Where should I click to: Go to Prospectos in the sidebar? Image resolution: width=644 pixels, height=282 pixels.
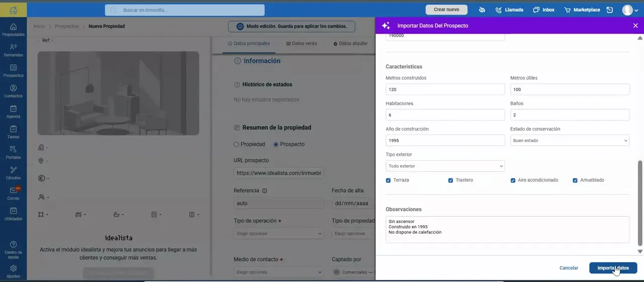click(x=13, y=71)
